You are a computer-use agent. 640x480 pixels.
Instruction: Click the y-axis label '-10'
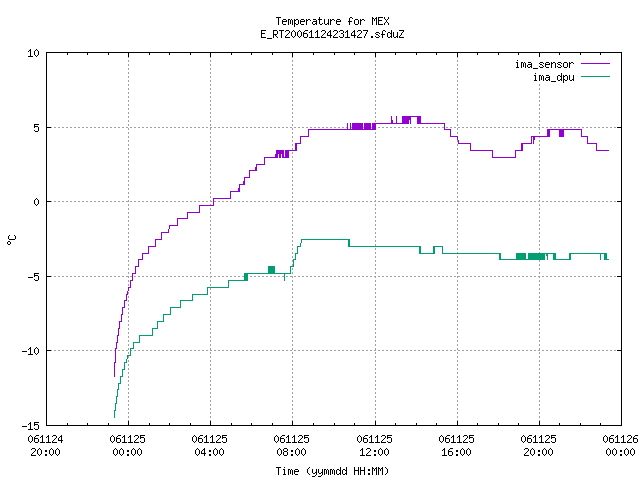tap(31, 351)
